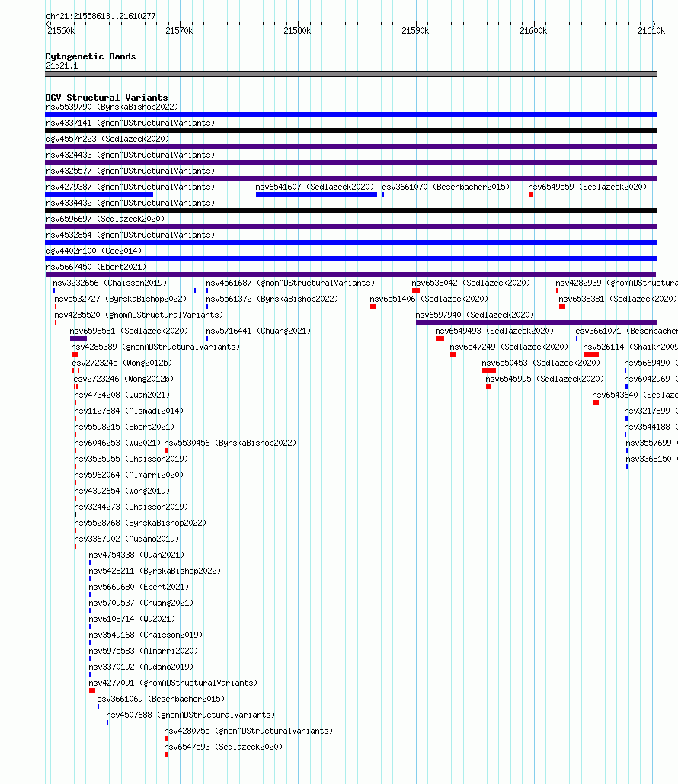Click the nsv5539790 (ByrskaBishop2022) label
This screenshot has height=784, width=678.
[x=112, y=107]
